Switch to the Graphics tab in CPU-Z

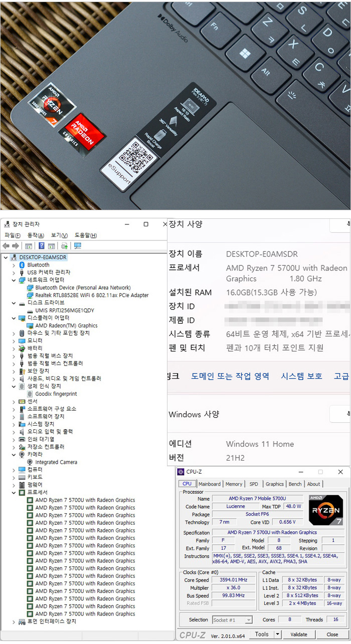pyautogui.click(x=274, y=484)
